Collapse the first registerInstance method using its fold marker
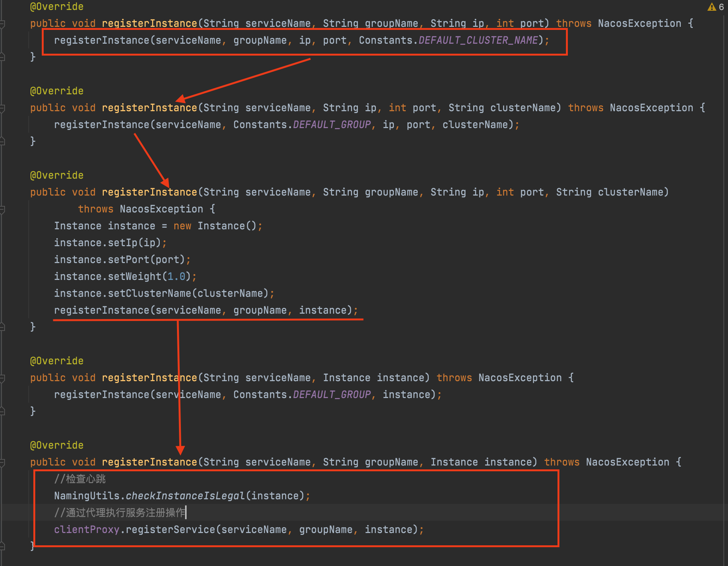The image size is (728, 566). [x=2, y=24]
